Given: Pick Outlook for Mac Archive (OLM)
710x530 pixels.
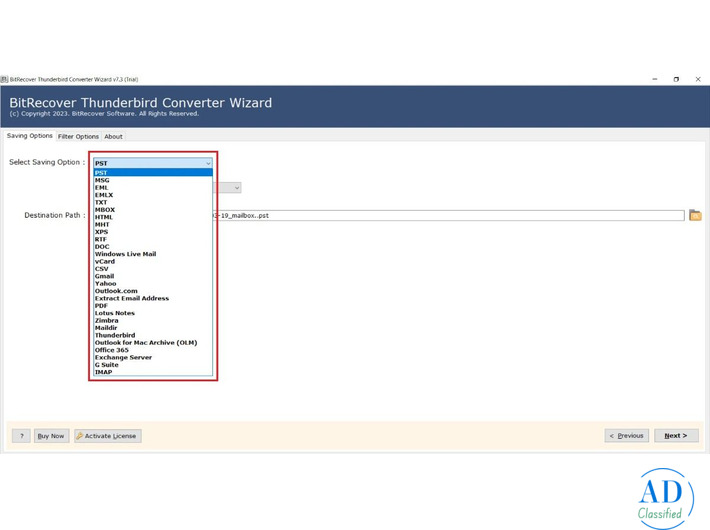Looking at the screenshot, I should [153, 343].
